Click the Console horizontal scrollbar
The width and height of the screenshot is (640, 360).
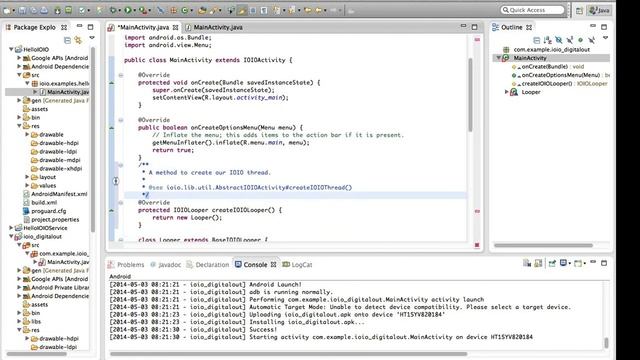pos(288,354)
